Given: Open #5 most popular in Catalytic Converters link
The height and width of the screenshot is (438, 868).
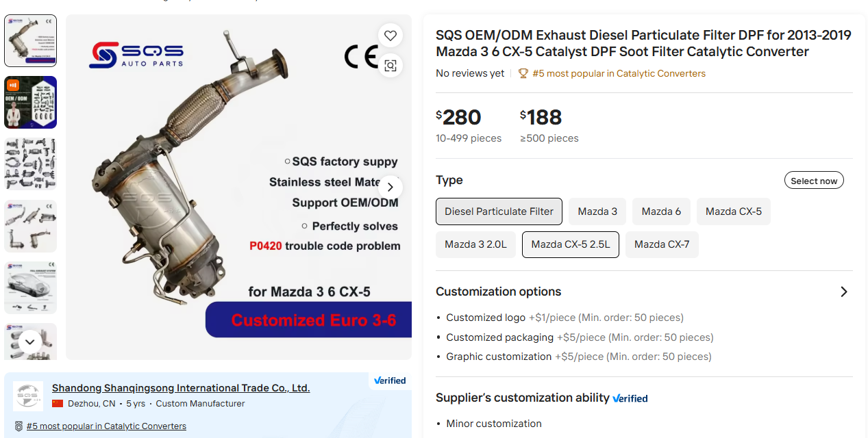Looking at the screenshot, I should 106,426.
